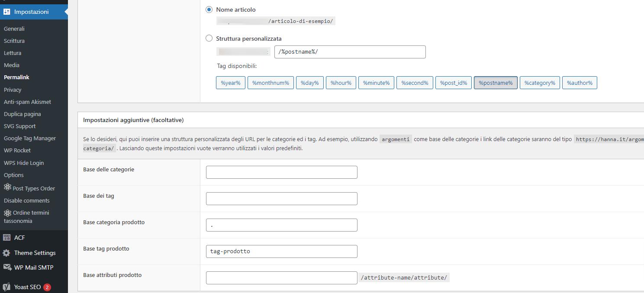Viewport: 644px width, 293px height.
Task: Add the %category% tag to structure
Action: (540, 82)
